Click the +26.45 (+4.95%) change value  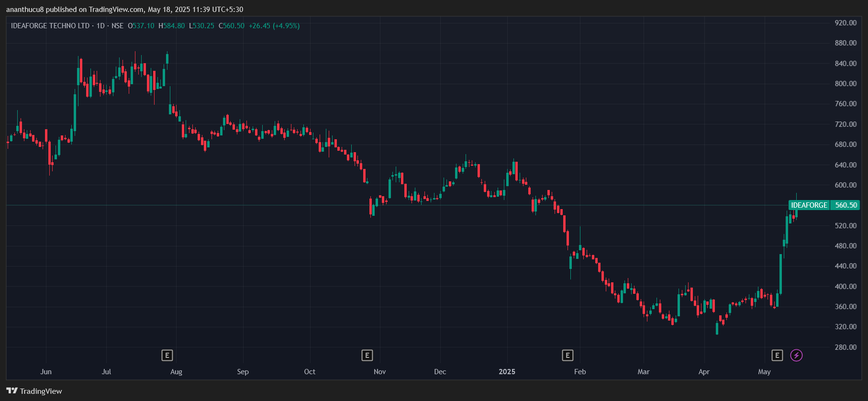(274, 26)
